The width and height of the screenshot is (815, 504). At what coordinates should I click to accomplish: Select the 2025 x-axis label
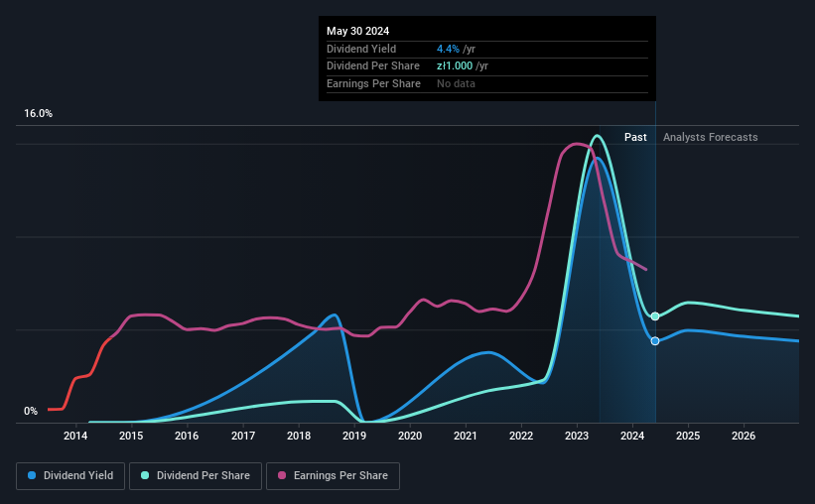(688, 436)
